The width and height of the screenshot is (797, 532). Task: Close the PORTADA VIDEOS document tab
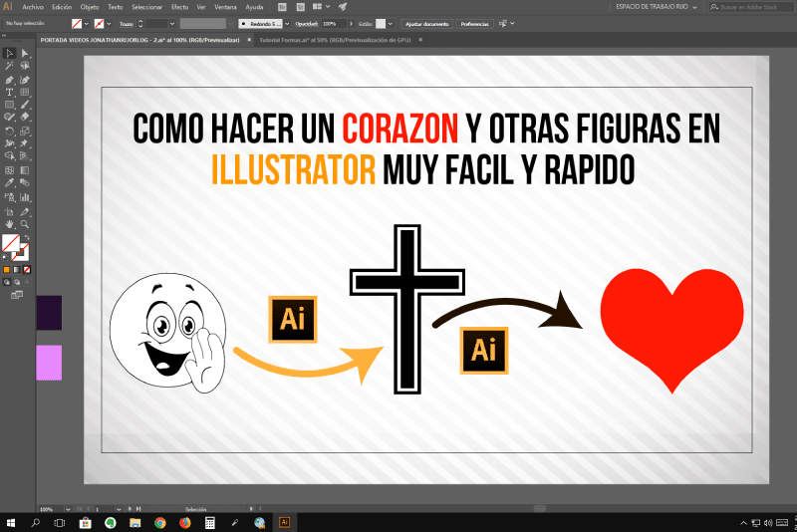(249, 40)
